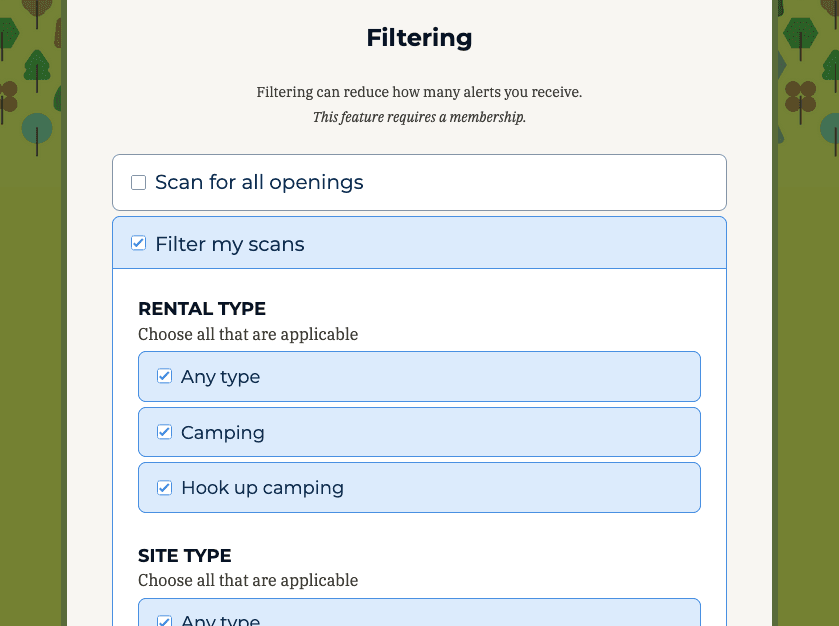Uncheck the Filter my scans checkbox

coord(139,243)
